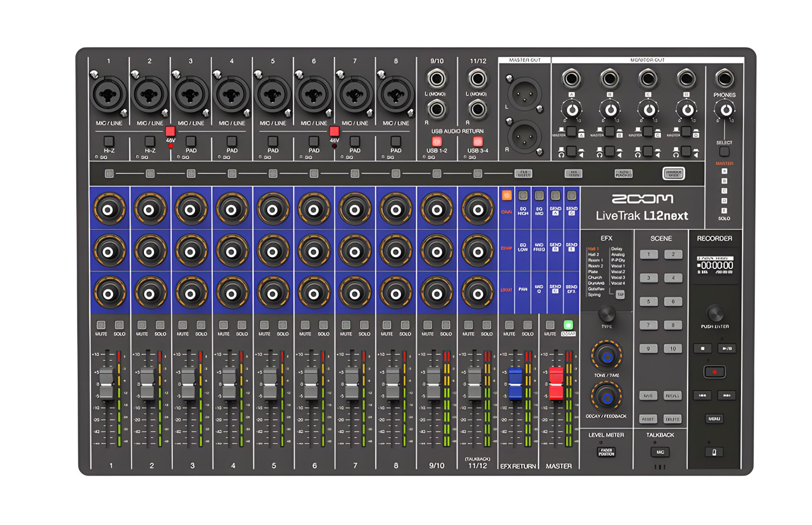This screenshot has width=812, height=525.
Task: Select the EQ MID layer button
Action: click(x=539, y=195)
